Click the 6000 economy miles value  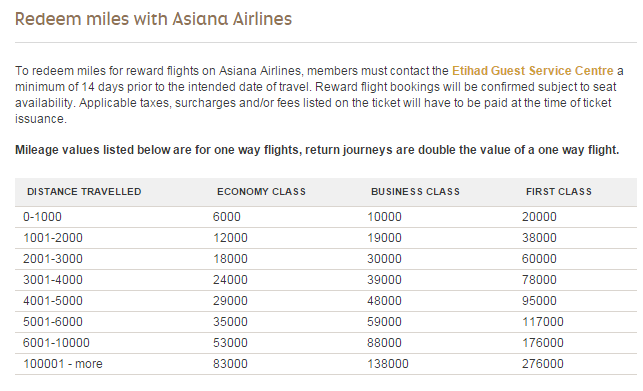(x=227, y=217)
